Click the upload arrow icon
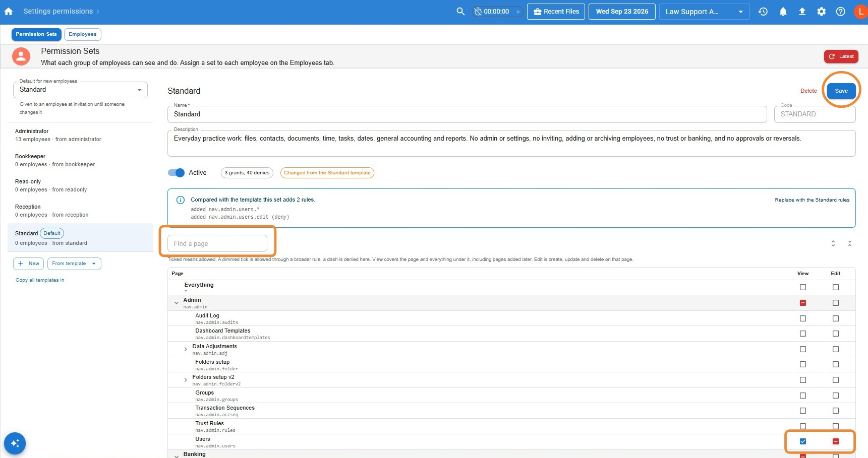The width and height of the screenshot is (868, 458). pyautogui.click(x=802, y=11)
